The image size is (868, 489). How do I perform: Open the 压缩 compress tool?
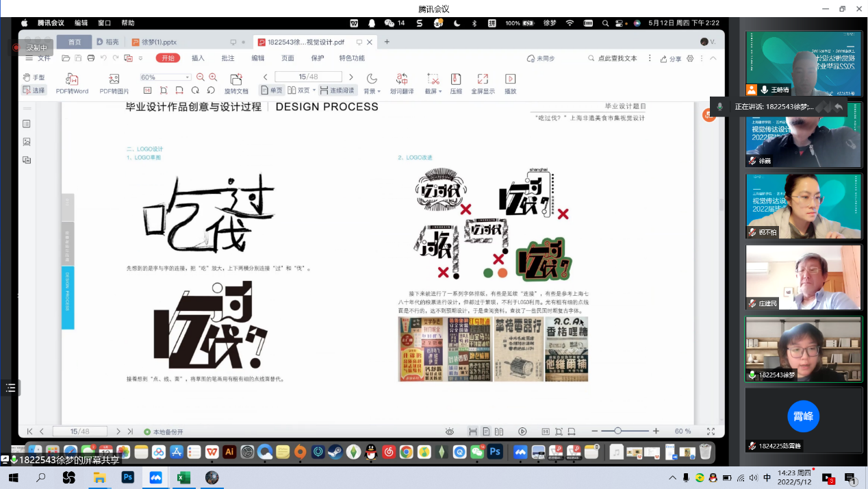point(456,84)
